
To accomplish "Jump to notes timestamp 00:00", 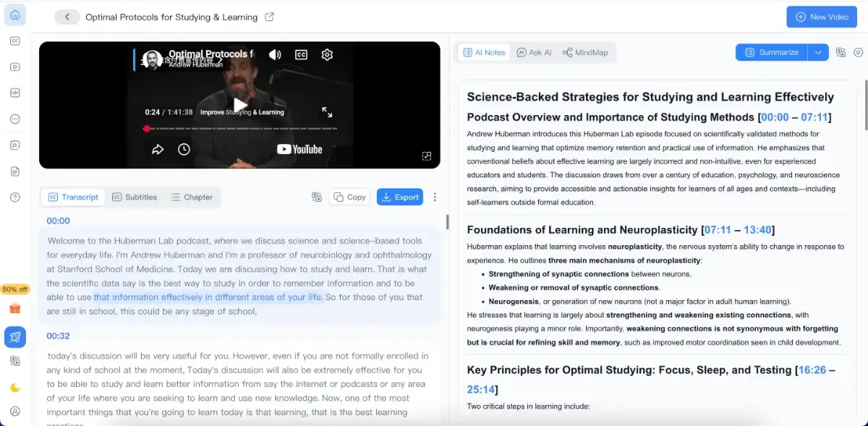I will [x=775, y=117].
